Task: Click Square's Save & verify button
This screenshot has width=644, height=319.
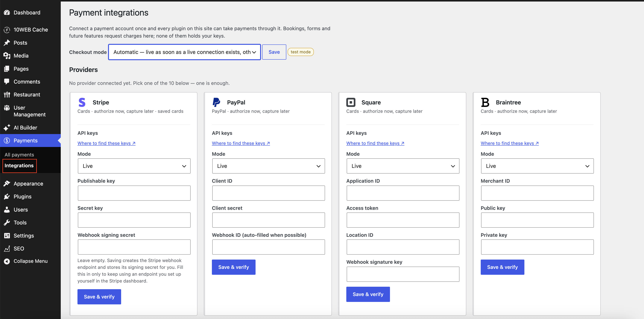Action: click(368, 294)
